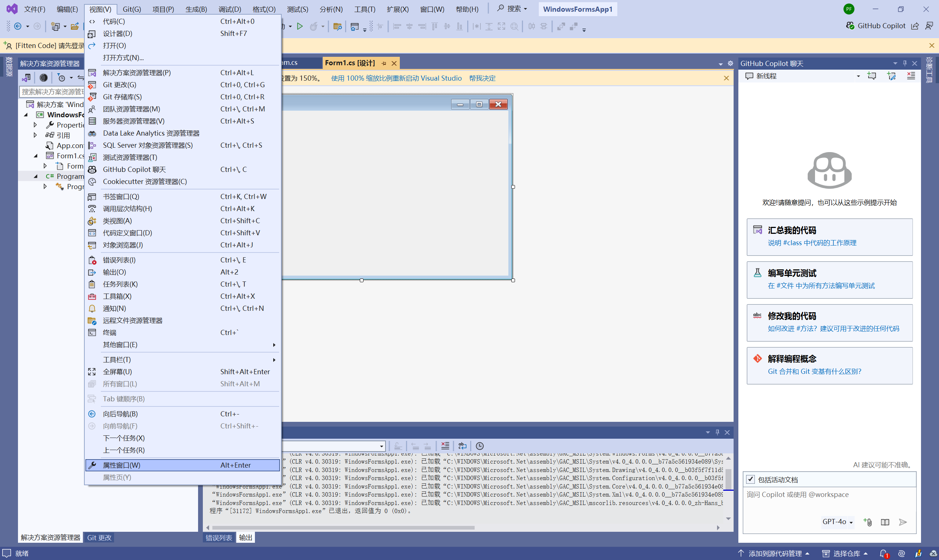Open the Copilot chat window options dropdown
The image size is (939, 560).
coord(895,63)
